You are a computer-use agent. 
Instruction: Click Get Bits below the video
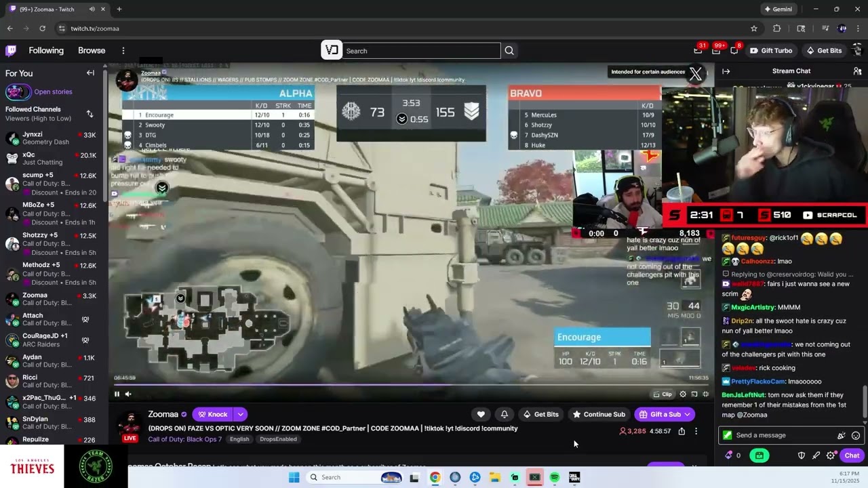(x=540, y=414)
